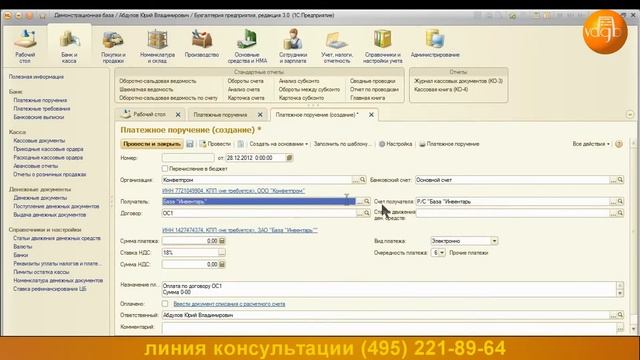
Task: Open Главная книга report
Action: 367,98
